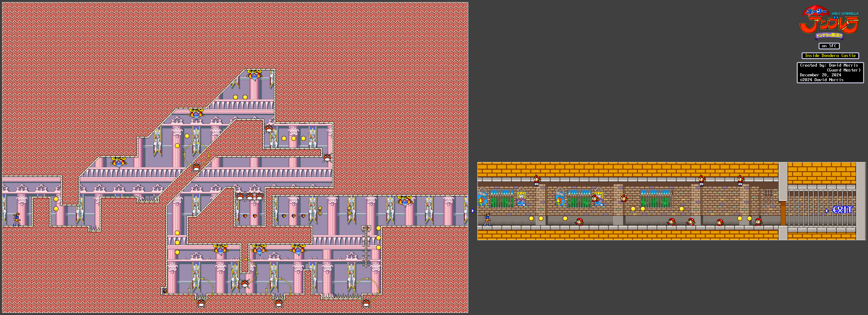
Task: Click the small barred prison window in the corridor
Action: [x=768, y=197]
